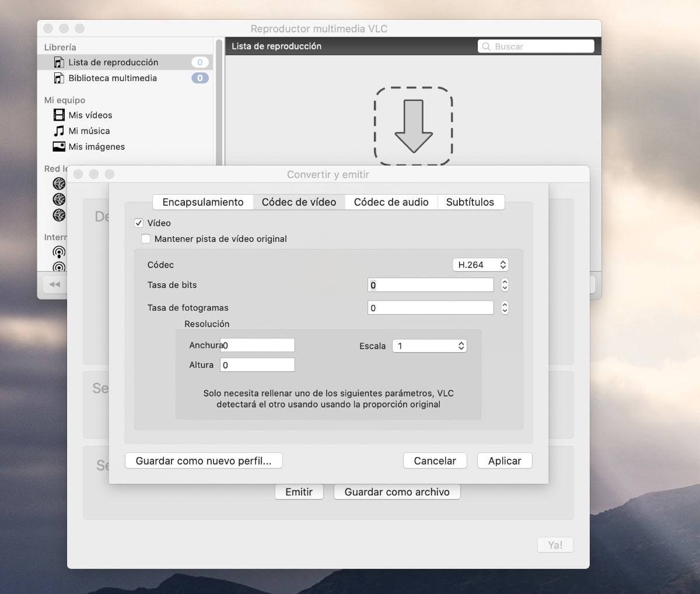Click the Lista de reproducción playlist icon

tap(59, 62)
